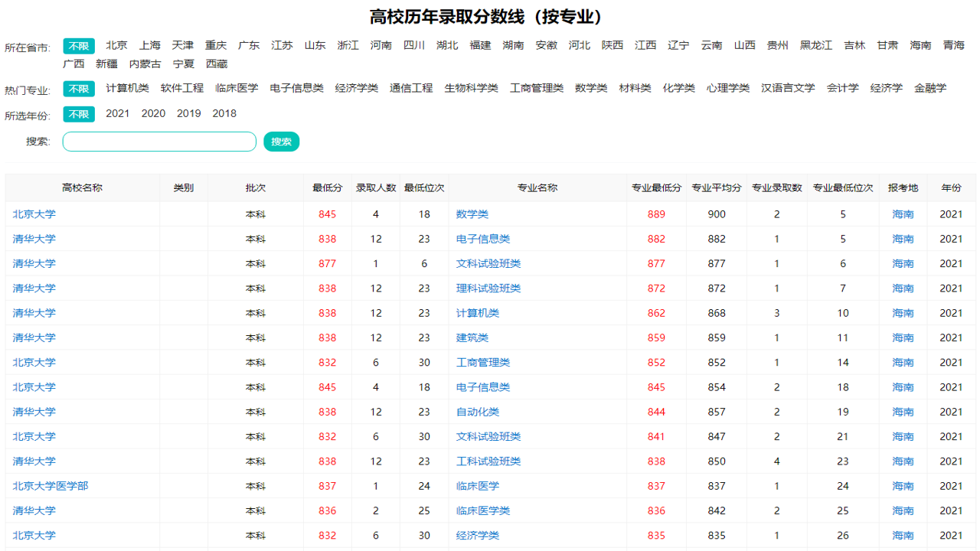
Task: Select 北京 in the province filter
Action: pyautogui.click(x=116, y=45)
